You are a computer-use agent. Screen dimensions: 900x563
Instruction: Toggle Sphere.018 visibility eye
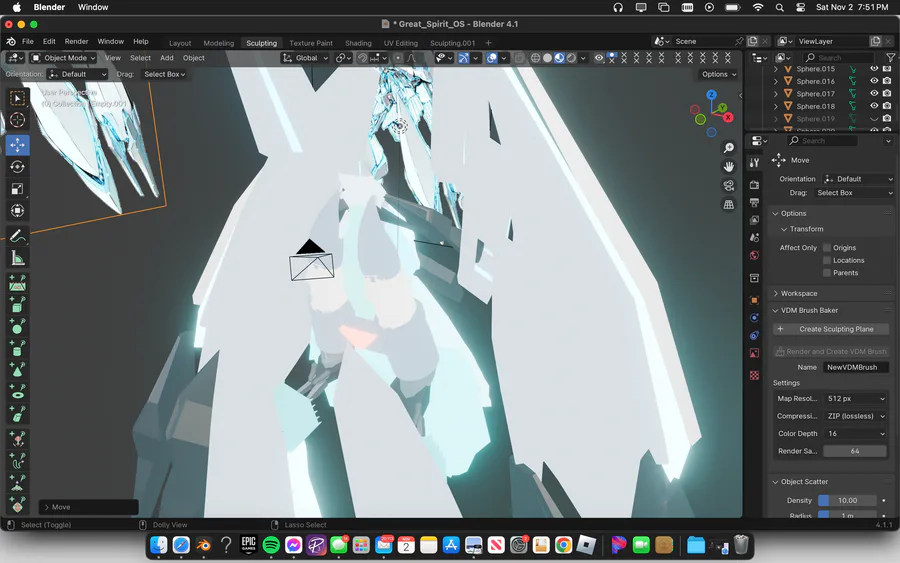pyautogui.click(x=874, y=106)
